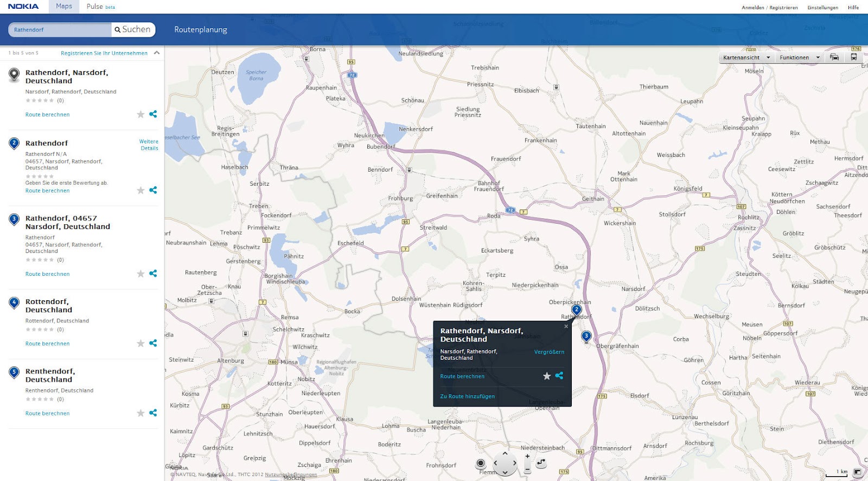Toggle public transport bus icon

853,57
